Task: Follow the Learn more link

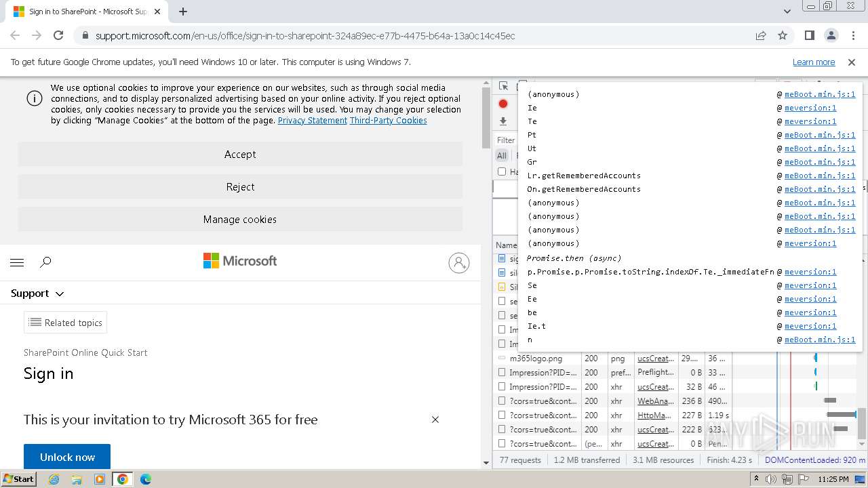Action: click(814, 62)
